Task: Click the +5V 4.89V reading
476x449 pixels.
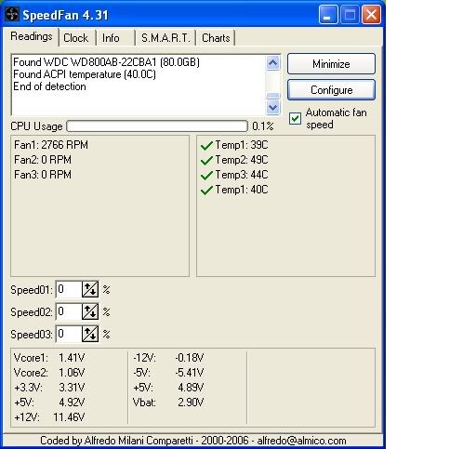Action: 168,388
